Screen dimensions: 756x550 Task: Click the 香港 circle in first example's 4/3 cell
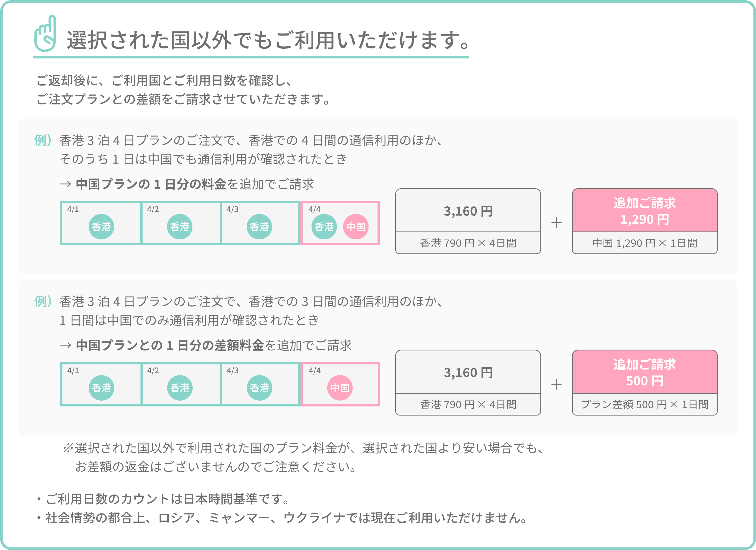point(259,227)
